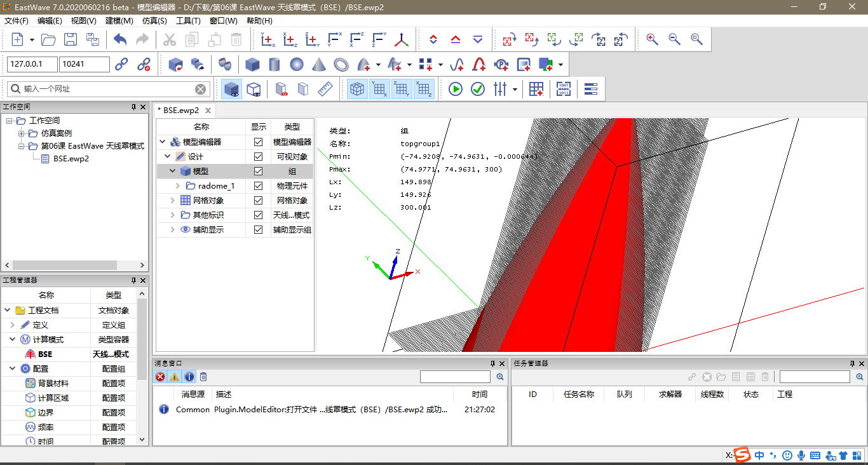Add a sphere primitive from the toolbar
868x465 pixels.
pyautogui.click(x=297, y=64)
